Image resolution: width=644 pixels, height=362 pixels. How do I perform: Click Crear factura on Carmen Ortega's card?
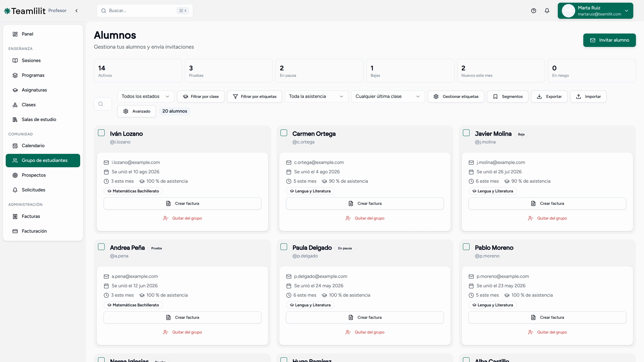point(365,203)
